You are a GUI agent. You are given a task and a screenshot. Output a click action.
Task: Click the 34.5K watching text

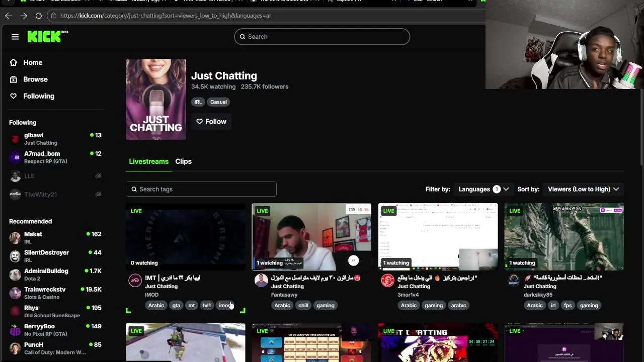coord(213,86)
